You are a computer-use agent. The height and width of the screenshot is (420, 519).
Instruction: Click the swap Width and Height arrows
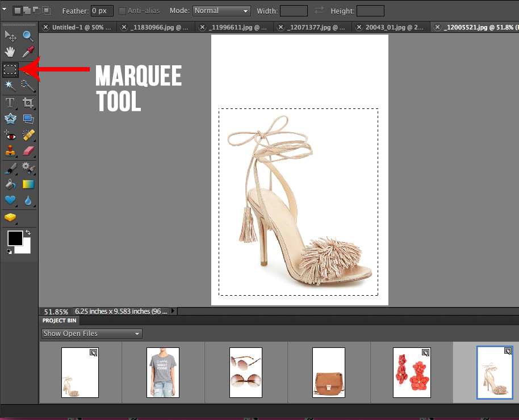[x=318, y=10]
